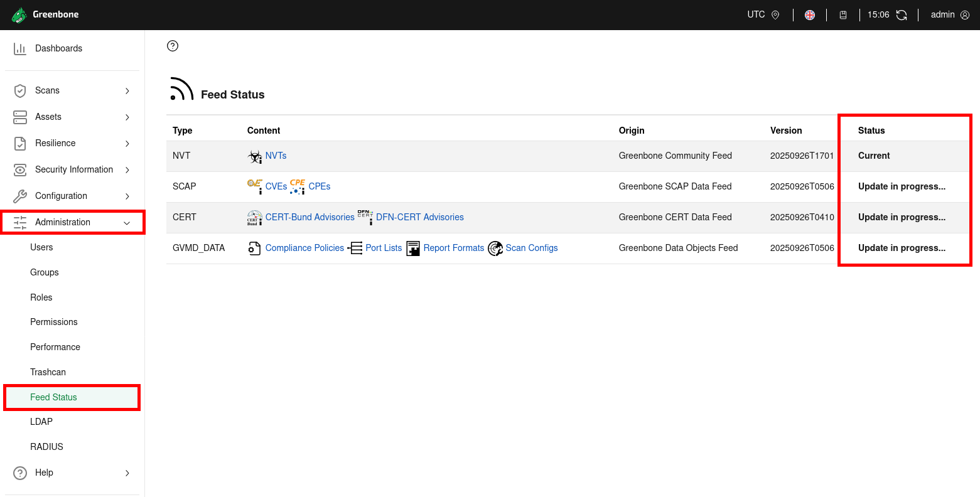Open the Users page from the sidebar
This screenshot has width=980, height=497.
[41, 247]
